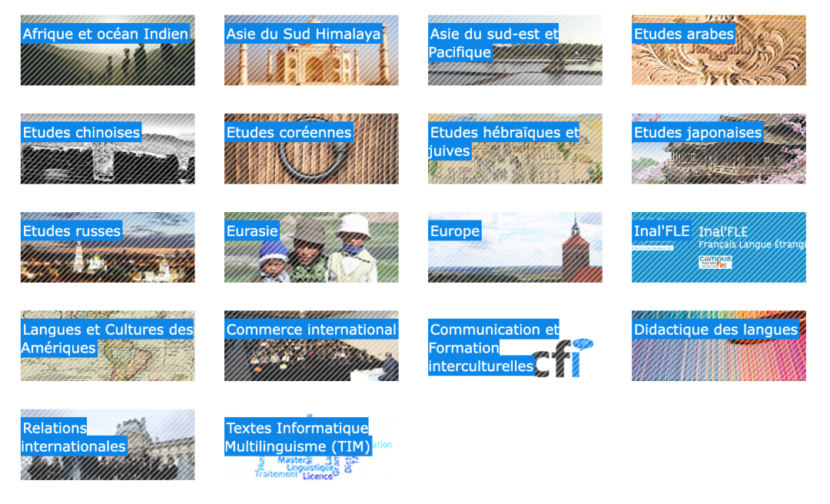Select the Asie du Sud Himalaya department
Image resolution: width=830 pixels, height=504 pixels.
311,50
